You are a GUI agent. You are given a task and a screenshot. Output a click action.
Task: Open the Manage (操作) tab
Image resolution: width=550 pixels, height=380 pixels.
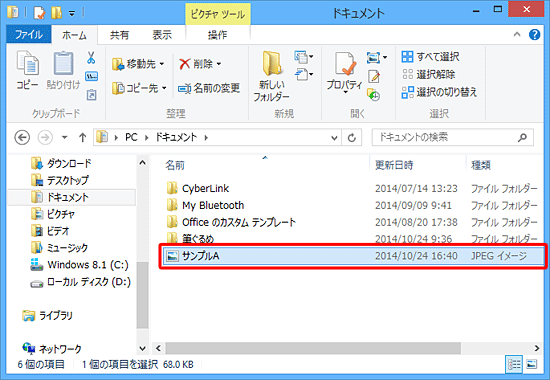(217, 35)
